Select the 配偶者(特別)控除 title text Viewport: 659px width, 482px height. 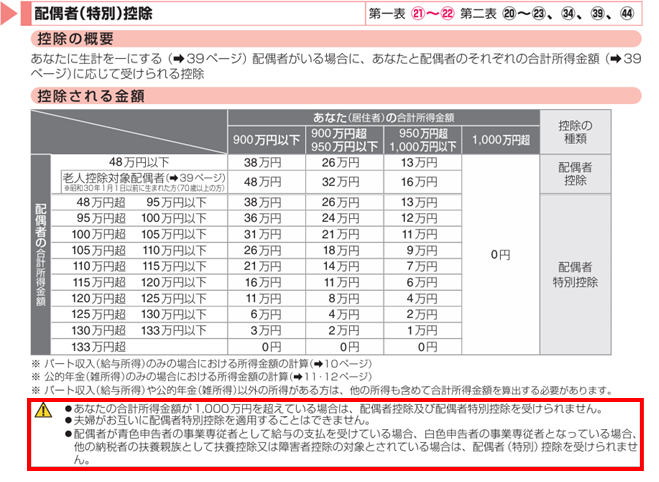click(93, 13)
